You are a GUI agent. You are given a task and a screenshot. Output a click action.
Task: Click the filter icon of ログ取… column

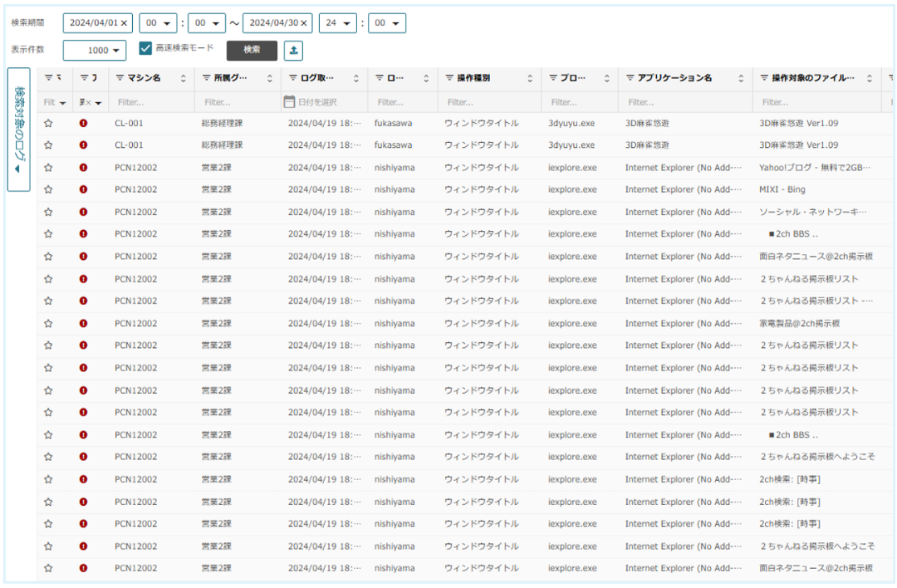coord(293,78)
